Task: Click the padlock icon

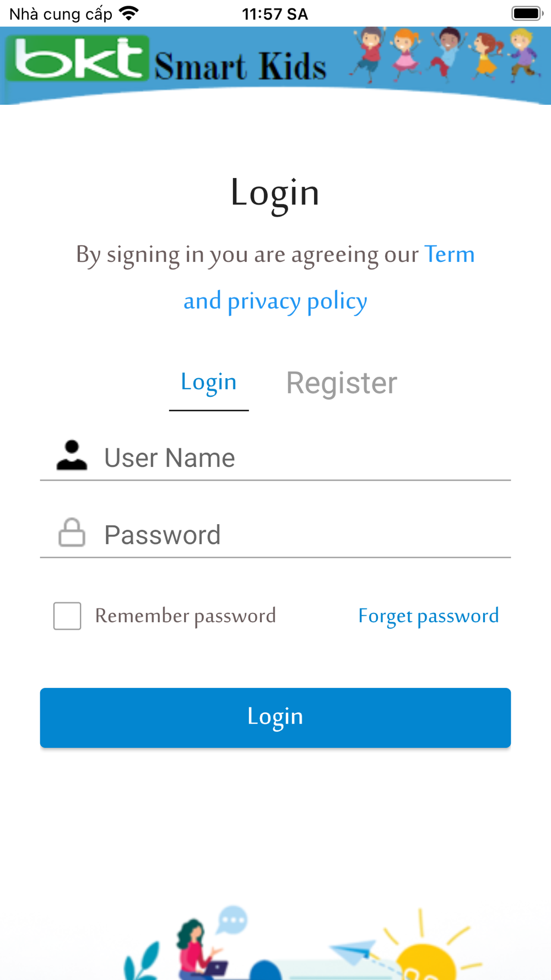Action: [72, 532]
